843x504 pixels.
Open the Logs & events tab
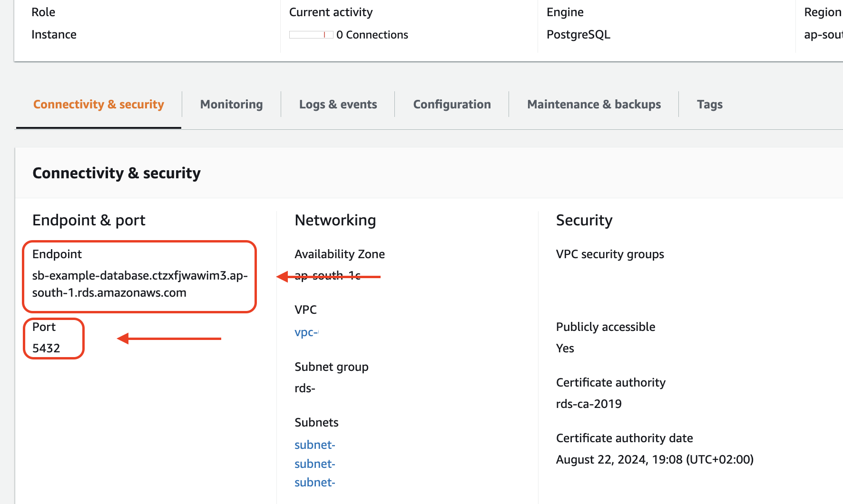338,104
